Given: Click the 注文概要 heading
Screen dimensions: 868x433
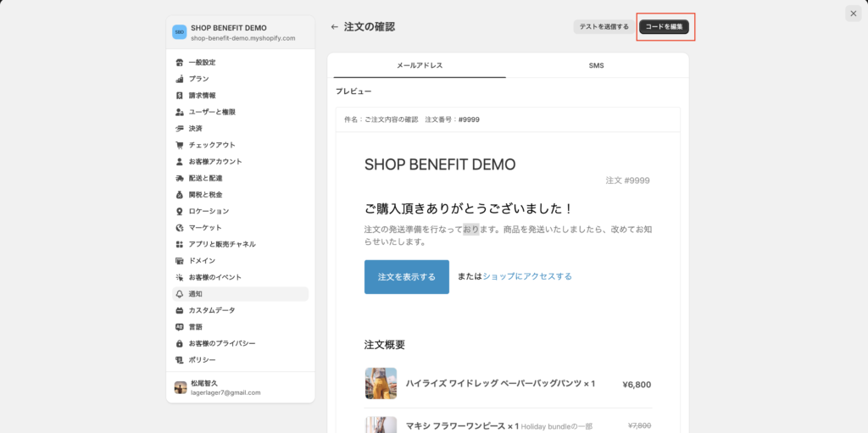Looking at the screenshot, I should click(x=385, y=345).
